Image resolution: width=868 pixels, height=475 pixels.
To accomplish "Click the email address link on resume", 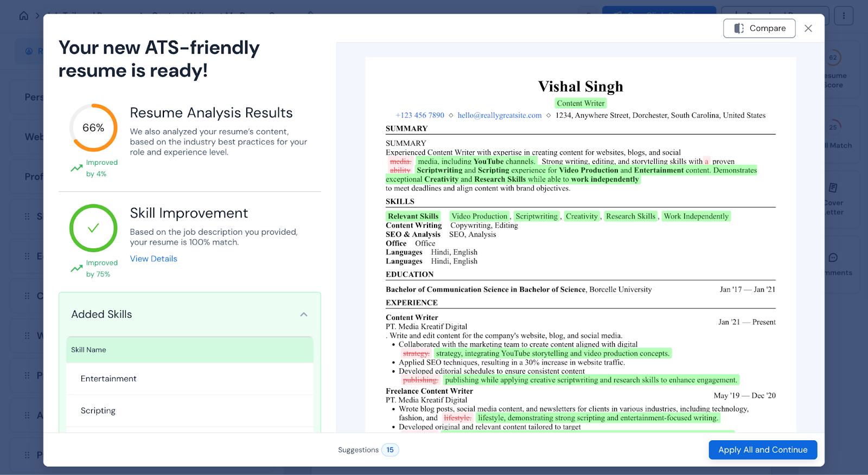I will (x=499, y=115).
